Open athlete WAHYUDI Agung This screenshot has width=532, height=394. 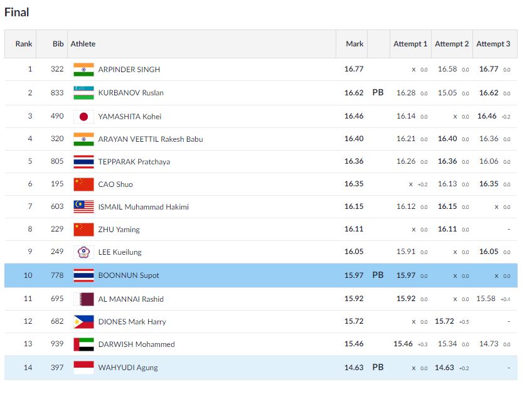click(x=128, y=368)
